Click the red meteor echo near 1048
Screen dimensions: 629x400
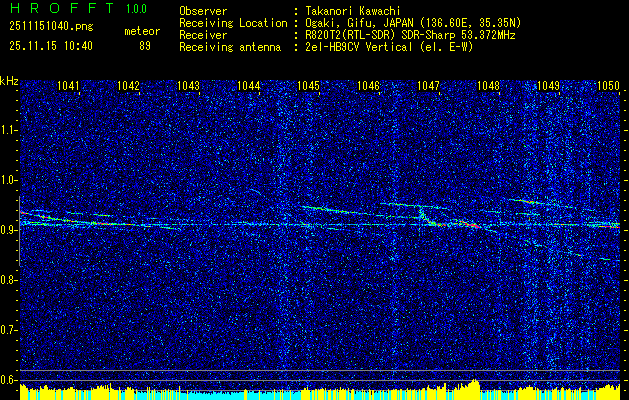pyautogui.click(x=470, y=224)
